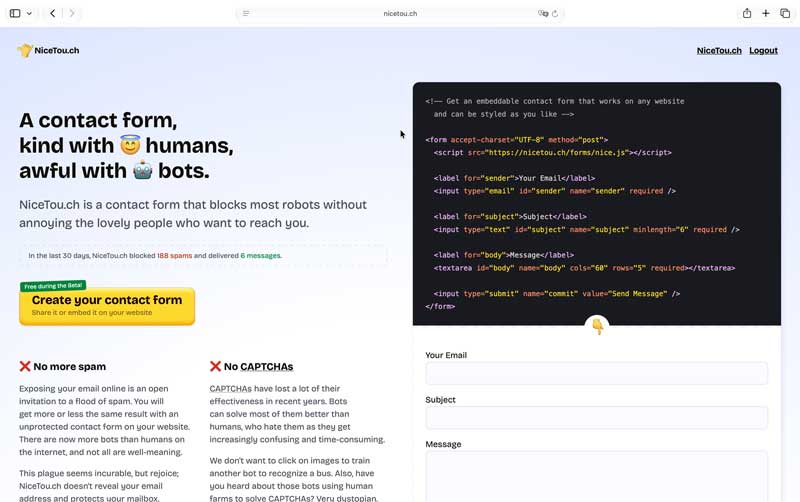Click the angel smiley emoji in headline
The image size is (800, 502).
click(x=130, y=145)
